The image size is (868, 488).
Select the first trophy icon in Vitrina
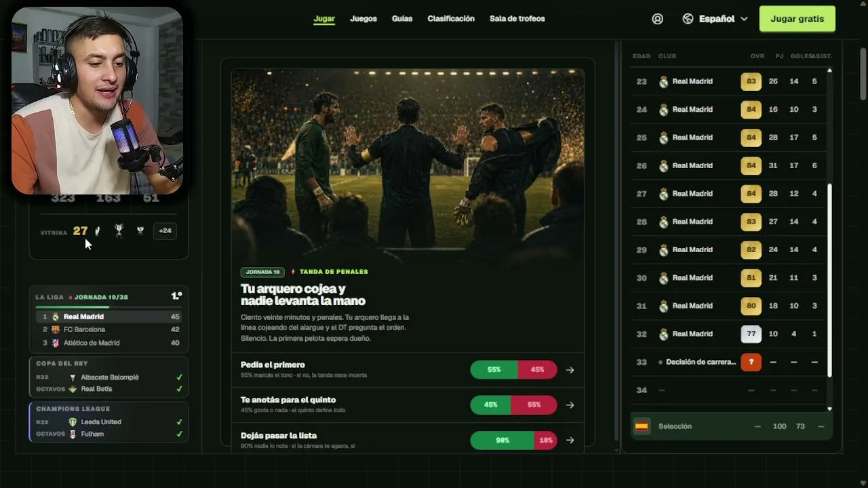pyautogui.click(x=98, y=230)
